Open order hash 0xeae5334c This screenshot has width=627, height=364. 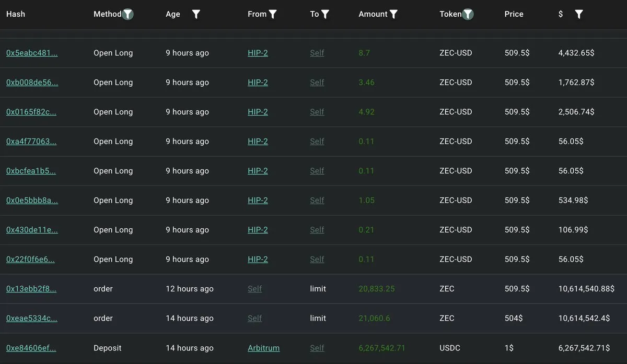point(31,318)
